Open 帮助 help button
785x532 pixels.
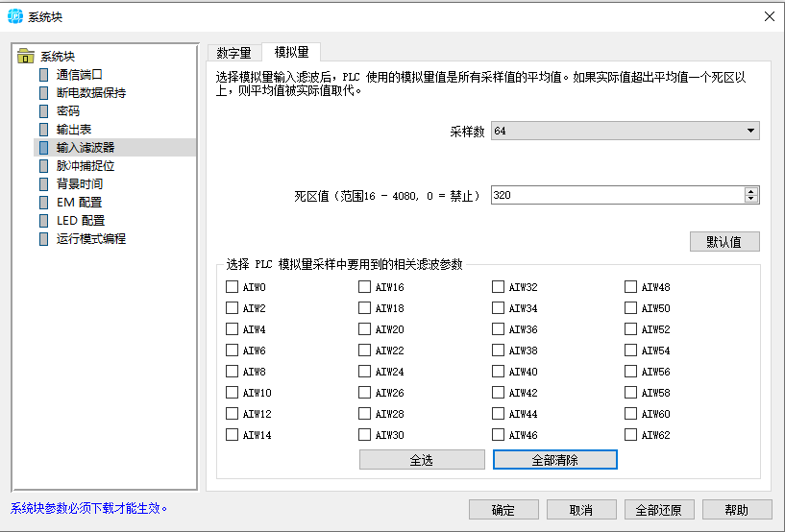[x=737, y=510]
